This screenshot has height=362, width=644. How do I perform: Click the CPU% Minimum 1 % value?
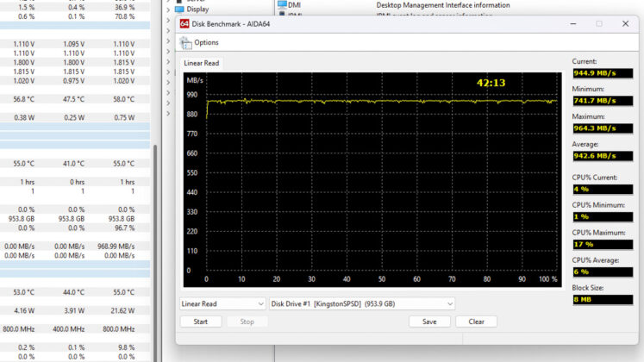pyautogui.click(x=603, y=216)
